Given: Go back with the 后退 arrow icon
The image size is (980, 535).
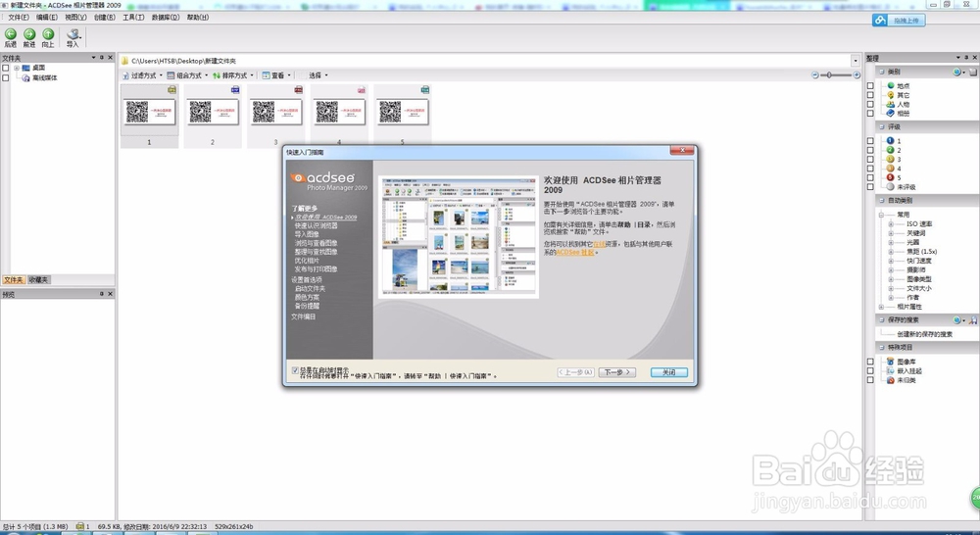Looking at the screenshot, I should [x=11, y=34].
